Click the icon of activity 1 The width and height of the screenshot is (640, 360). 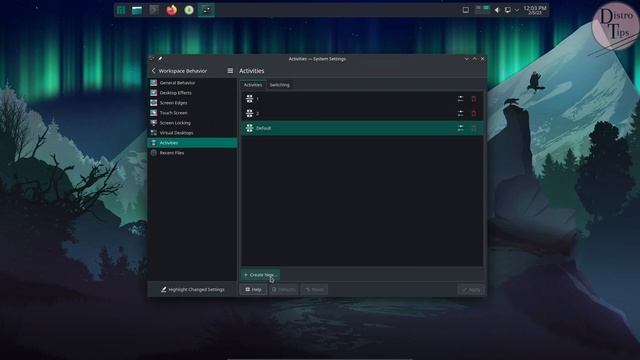pos(249,99)
